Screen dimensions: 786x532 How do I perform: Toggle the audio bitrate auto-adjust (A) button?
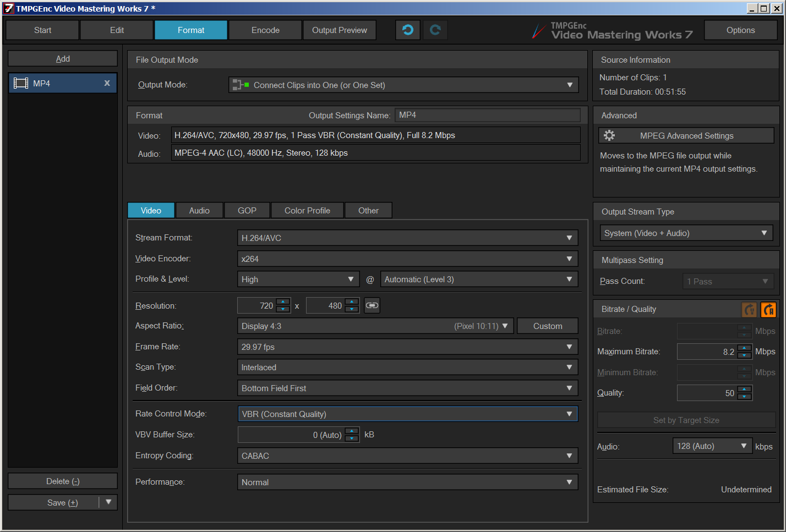768,310
